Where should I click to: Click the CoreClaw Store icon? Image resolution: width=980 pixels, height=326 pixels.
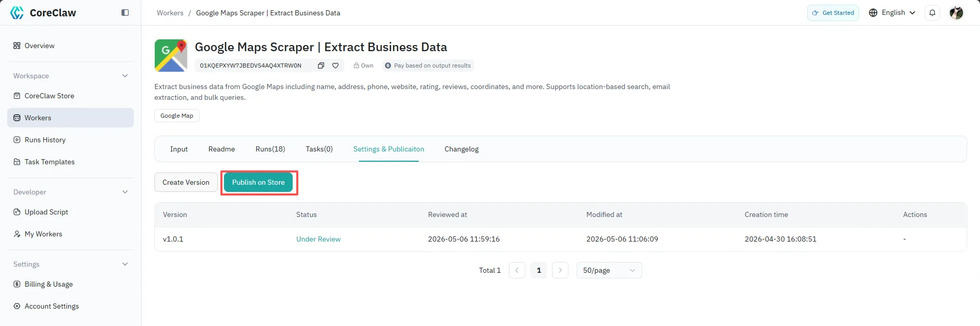(17, 96)
